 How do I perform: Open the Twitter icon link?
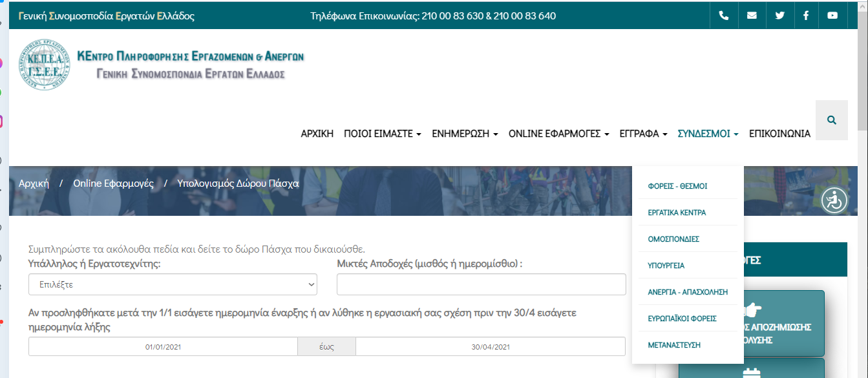[779, 16]
